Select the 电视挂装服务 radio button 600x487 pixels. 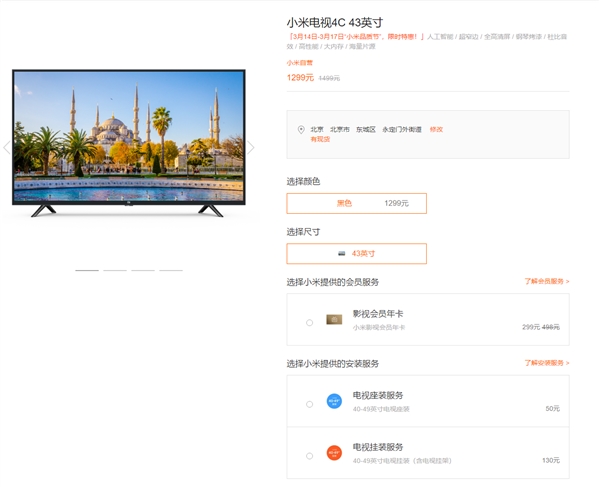pyautogui.click(x=310, y=456)
